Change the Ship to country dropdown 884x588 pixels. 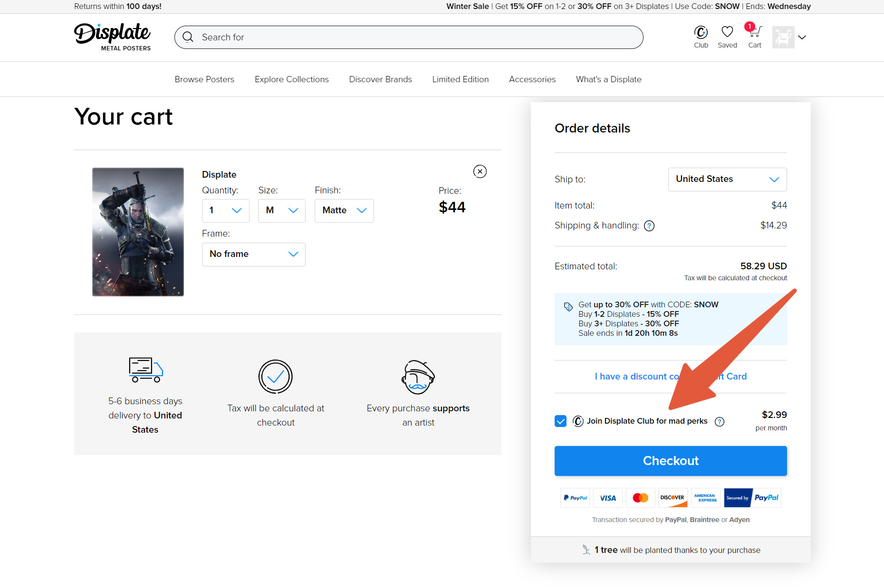point(727,179)
